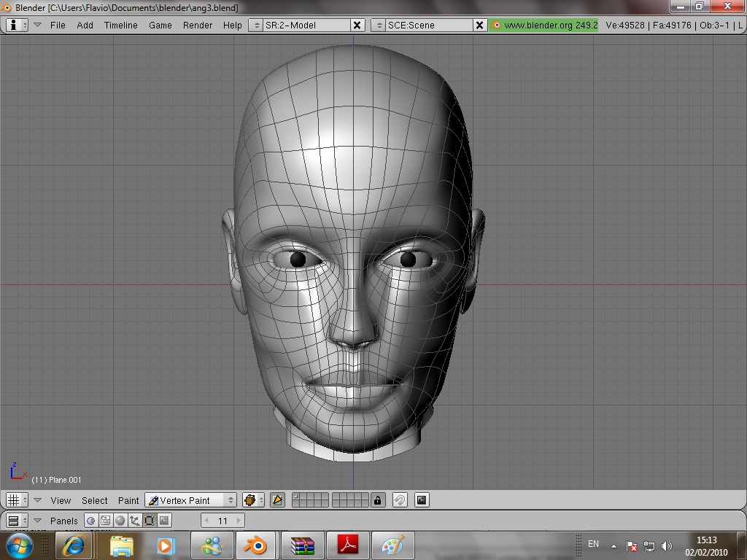Click the render image preview icon
Screen dimensions: 747x560
(x=422, y=500)
